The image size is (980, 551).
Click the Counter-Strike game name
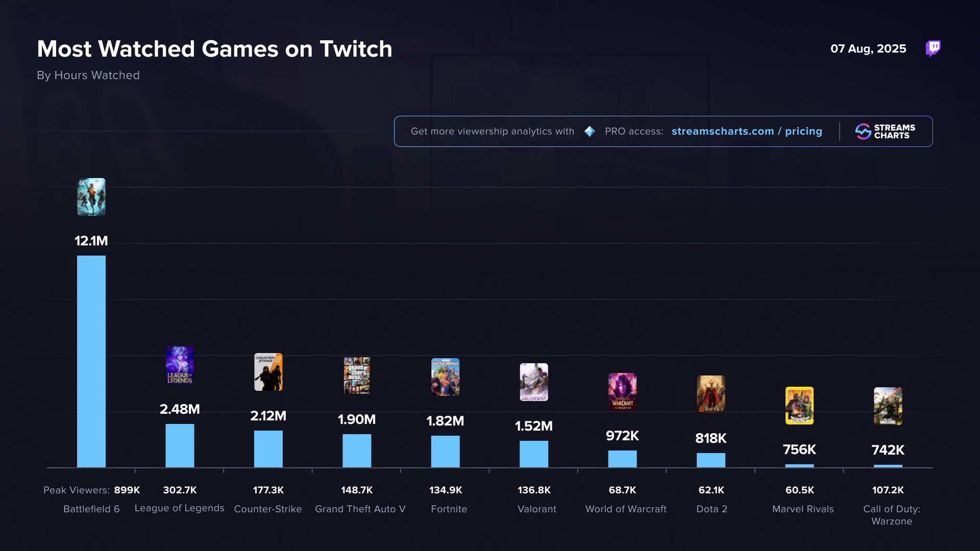268,509
